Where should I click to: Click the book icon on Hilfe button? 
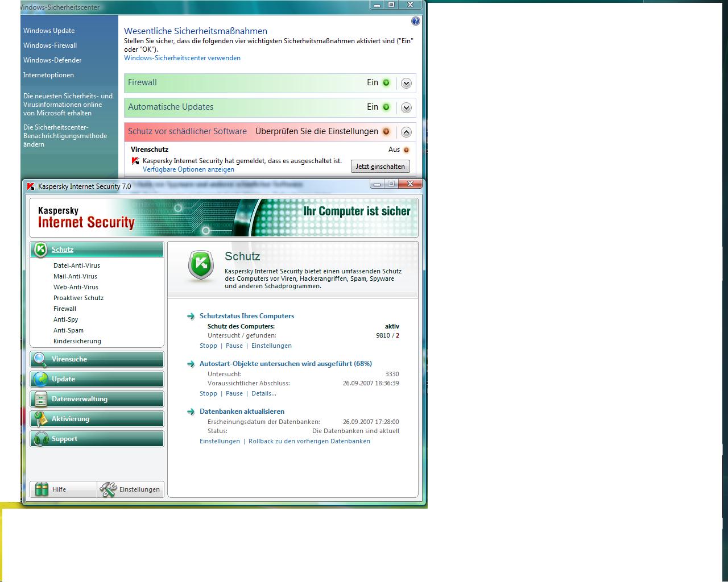point(42,489)
